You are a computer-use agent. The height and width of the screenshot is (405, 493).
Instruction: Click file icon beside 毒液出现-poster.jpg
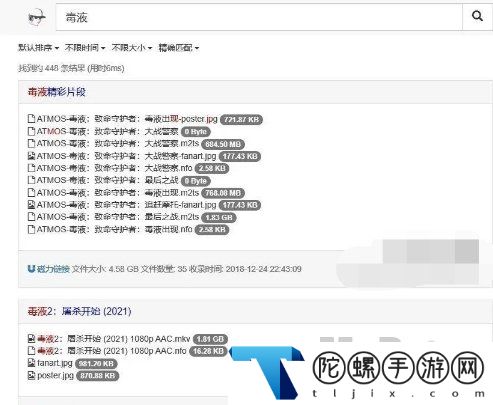point(31,119)
